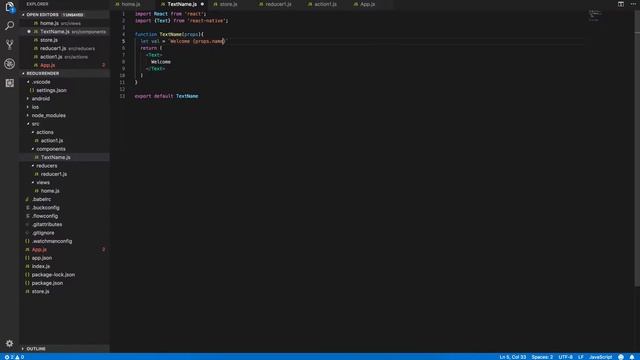Open the package-lock.json file
640x360 pixels.
point(64,275)
